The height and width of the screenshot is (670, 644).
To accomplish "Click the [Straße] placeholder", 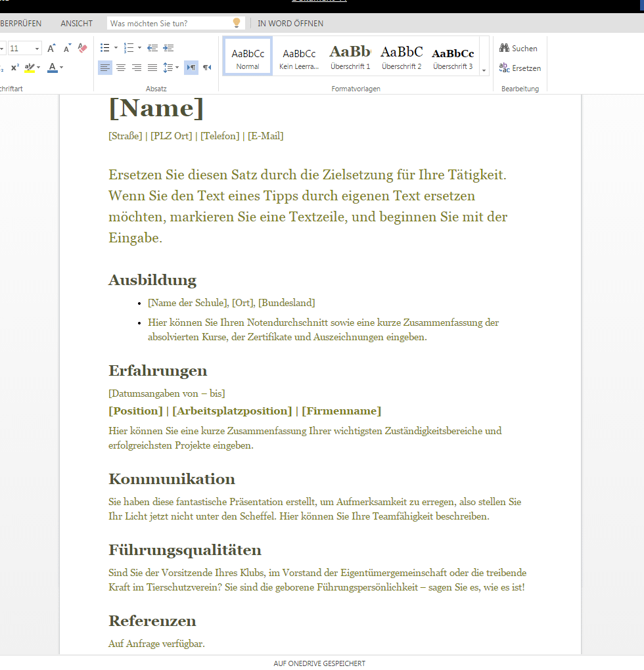I will click(x=126, y=136).
